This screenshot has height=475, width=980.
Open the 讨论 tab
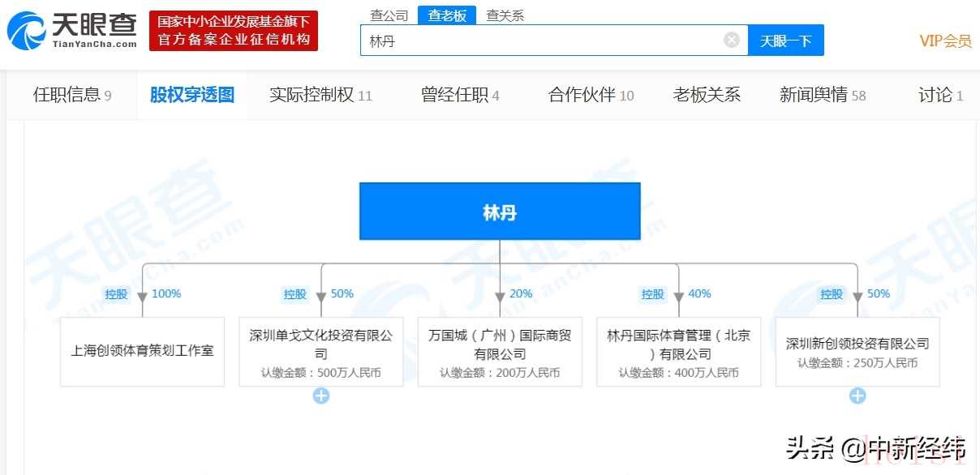(x=940, y=95)
